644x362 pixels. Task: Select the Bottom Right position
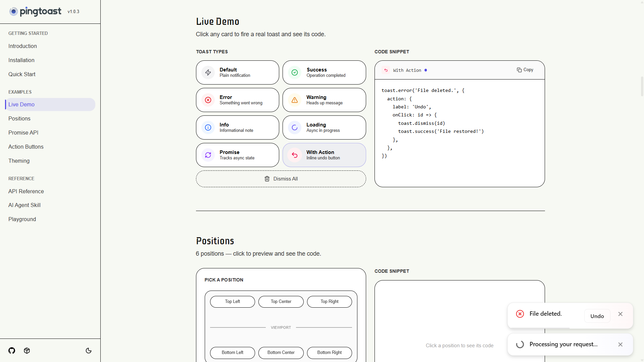pos(330,353)
